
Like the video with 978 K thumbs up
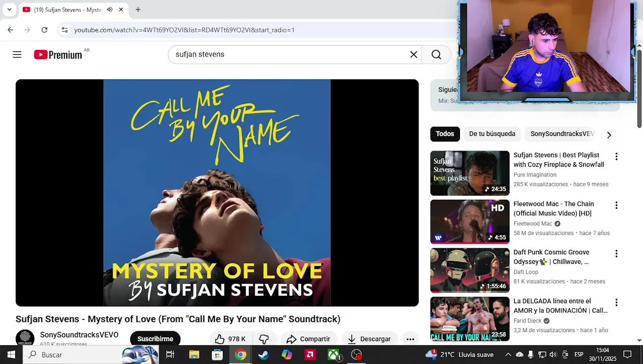pos(230,339)
